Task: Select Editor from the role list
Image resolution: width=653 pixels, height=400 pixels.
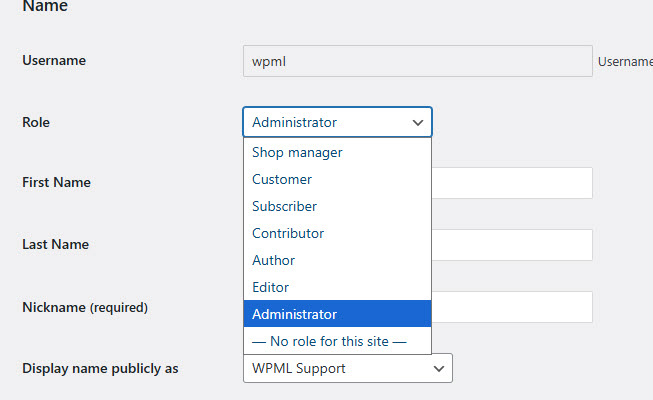Action: [337, 288]
